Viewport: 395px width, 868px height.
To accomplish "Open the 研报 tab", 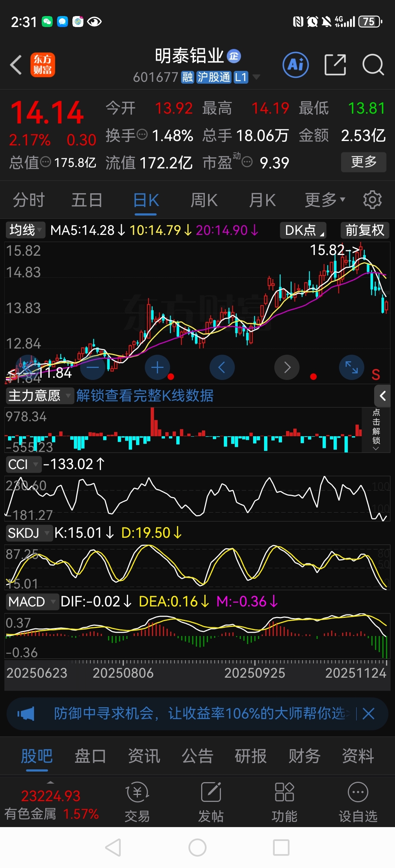I will point(251,756).
